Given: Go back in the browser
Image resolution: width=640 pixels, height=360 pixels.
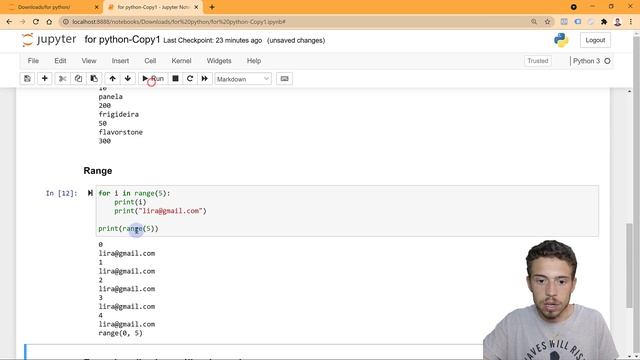Looking at the screenshot, I should 9,22.
